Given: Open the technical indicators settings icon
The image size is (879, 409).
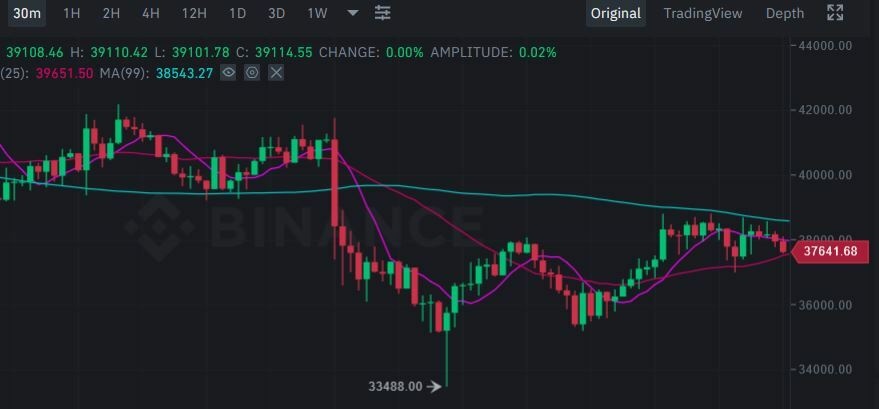Looking at the screenshot, I should [383, 13].
